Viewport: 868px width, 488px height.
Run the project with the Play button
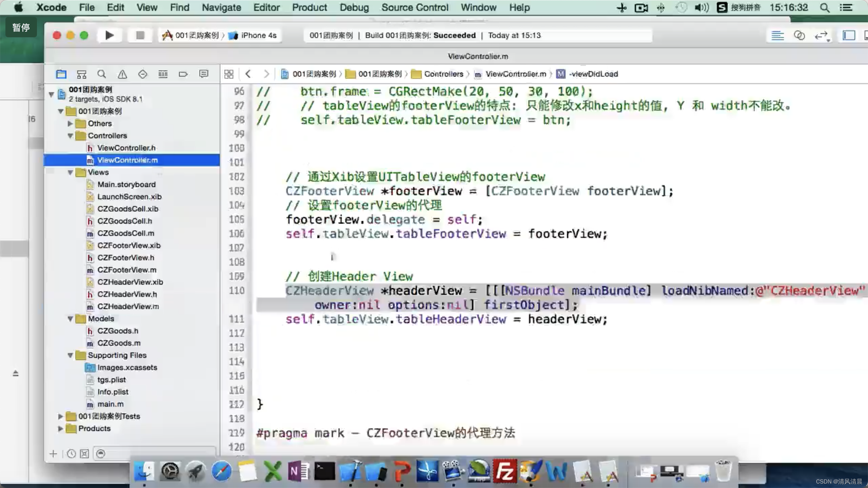tap(109, 35)
